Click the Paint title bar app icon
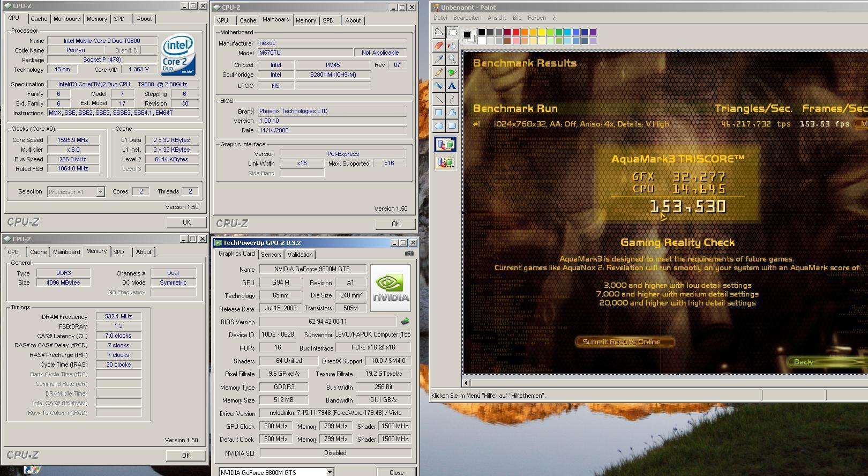868x476 pixels. (x=436, y=8)
